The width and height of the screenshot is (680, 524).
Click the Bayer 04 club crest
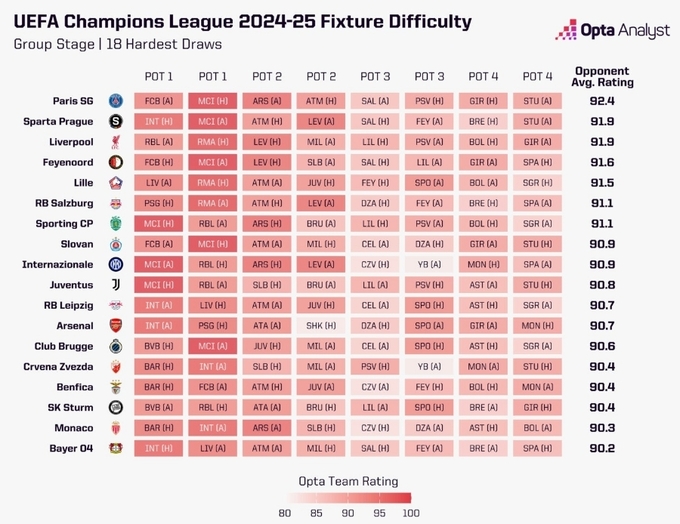click(116, 448)
